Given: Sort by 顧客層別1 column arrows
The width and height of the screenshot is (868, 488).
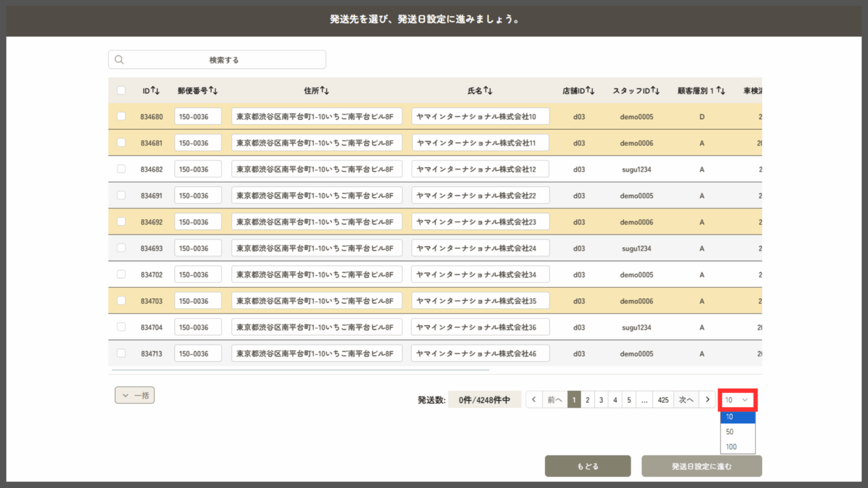Looking at the screenshot, I should [720, 91].
